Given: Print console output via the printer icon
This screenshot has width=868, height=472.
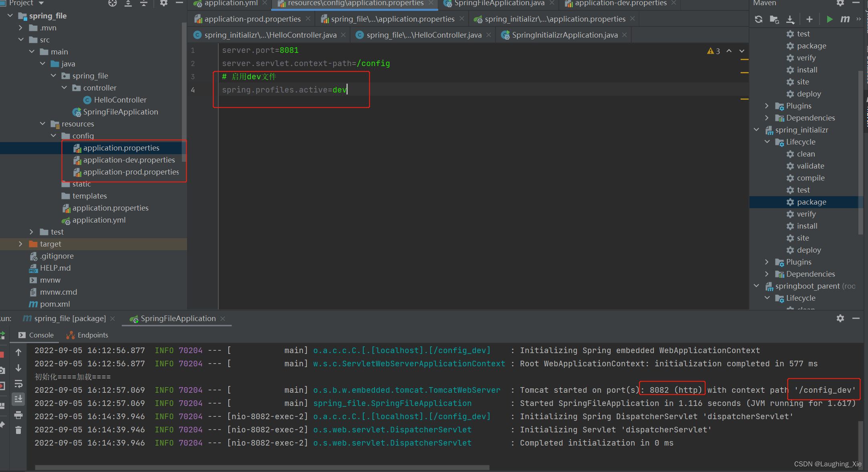Looking at the screenshot, I should (18, 415).
